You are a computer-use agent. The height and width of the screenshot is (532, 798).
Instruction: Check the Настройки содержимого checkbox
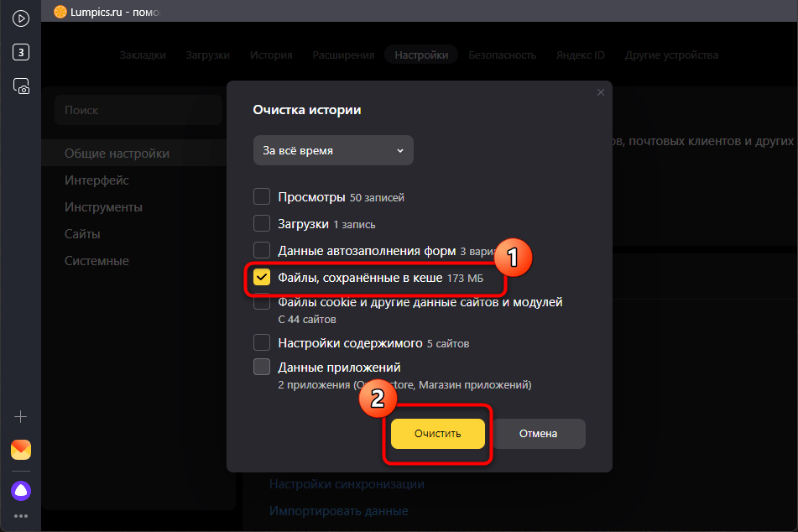point(262,342)
